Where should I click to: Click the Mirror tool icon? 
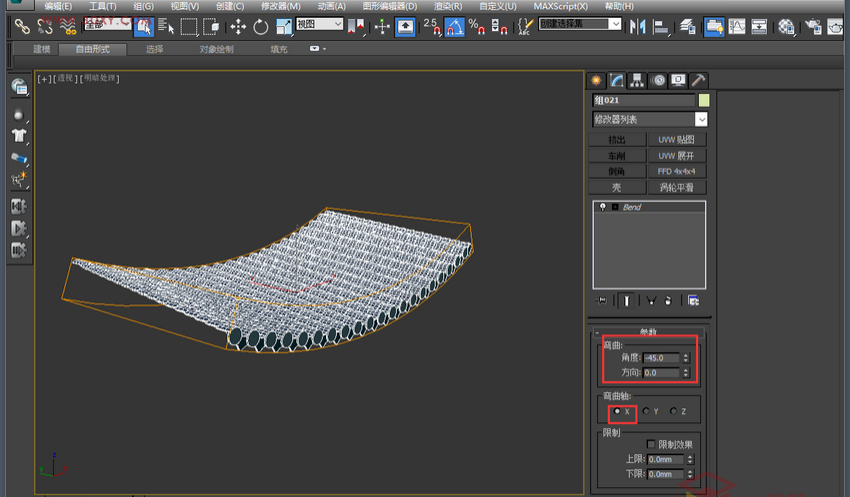[x=637, y=27]
